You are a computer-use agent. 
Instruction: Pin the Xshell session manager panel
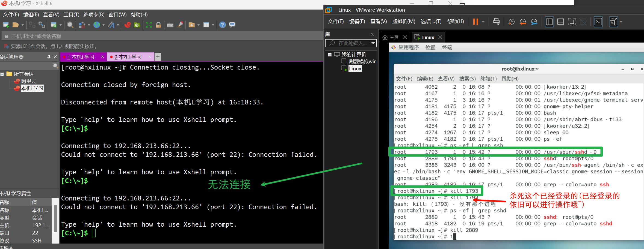49,57
